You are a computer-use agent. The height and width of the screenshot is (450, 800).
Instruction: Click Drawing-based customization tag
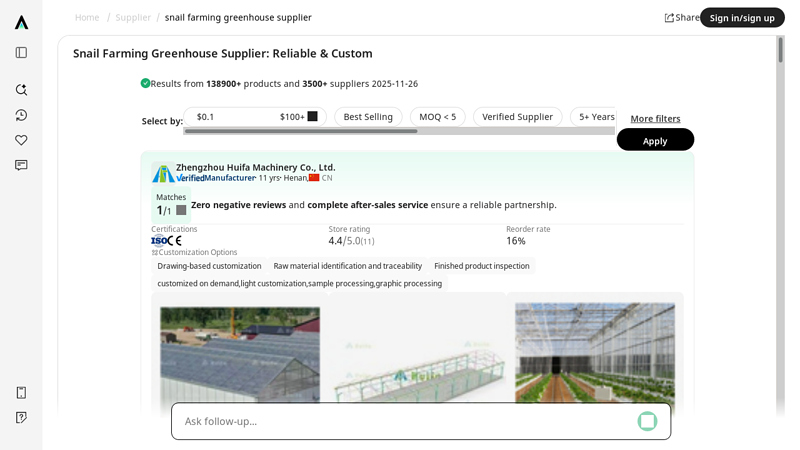tap(209, 266)
